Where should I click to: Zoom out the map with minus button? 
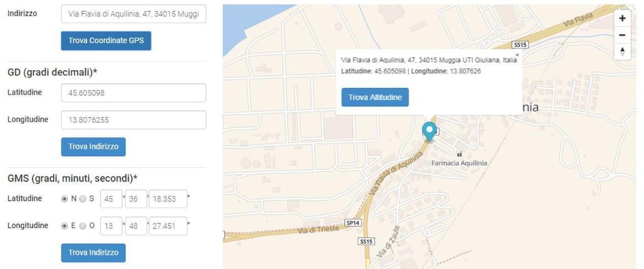pyautogui.click(x=622, y=35)
